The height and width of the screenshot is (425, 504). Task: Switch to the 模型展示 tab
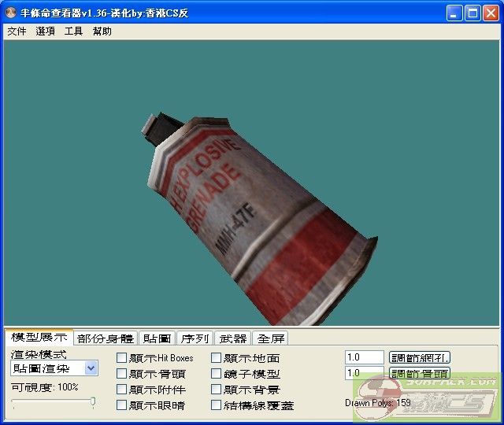click(x=39, y=337)
